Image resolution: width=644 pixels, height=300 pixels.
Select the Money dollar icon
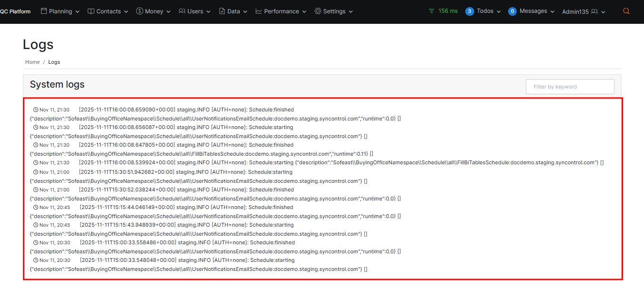(x=139, y=11)
